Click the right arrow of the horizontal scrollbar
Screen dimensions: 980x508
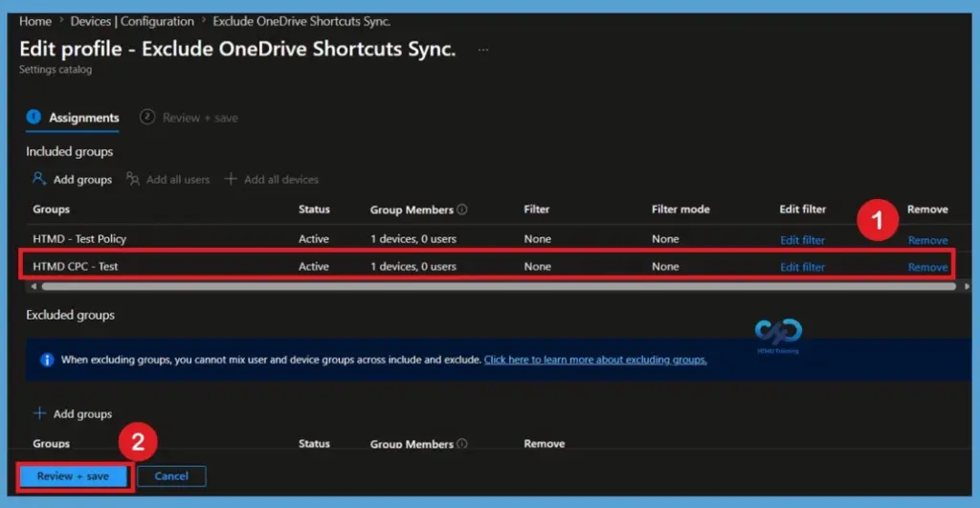[x=967, y=286]
